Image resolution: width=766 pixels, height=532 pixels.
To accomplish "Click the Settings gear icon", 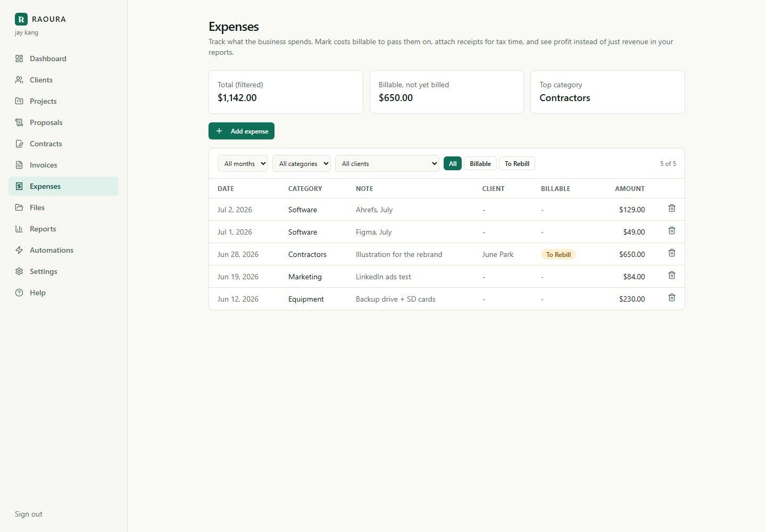I will coord(19,271).
